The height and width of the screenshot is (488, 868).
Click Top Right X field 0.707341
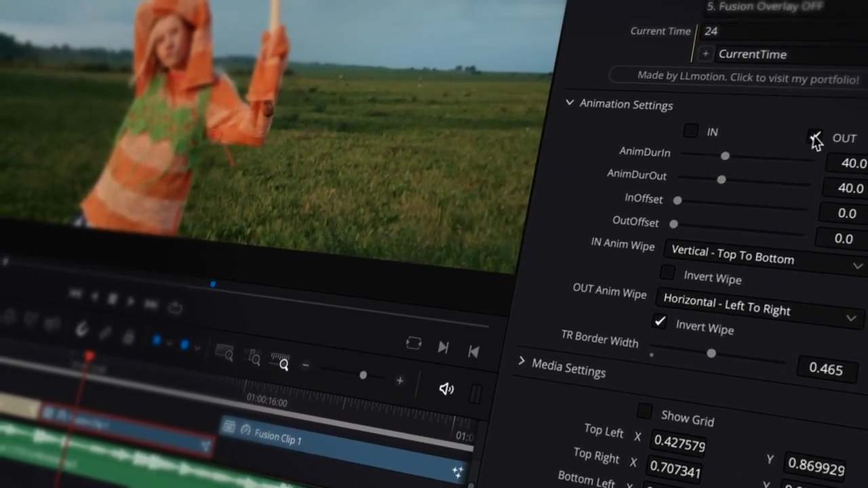tap(674, 468)
